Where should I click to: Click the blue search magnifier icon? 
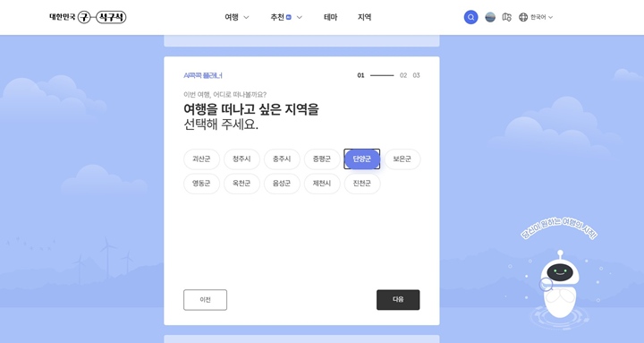pos(470,17)
